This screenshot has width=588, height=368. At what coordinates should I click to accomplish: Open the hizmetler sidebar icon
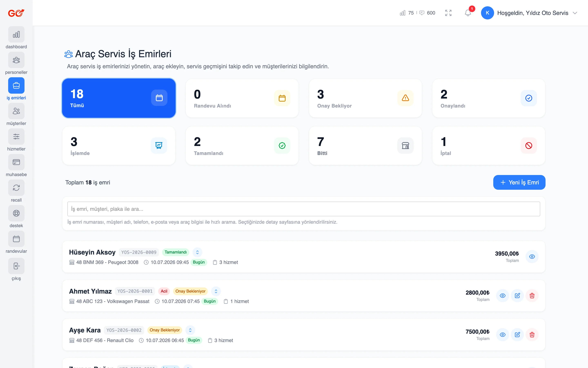(x=16, y=137)
